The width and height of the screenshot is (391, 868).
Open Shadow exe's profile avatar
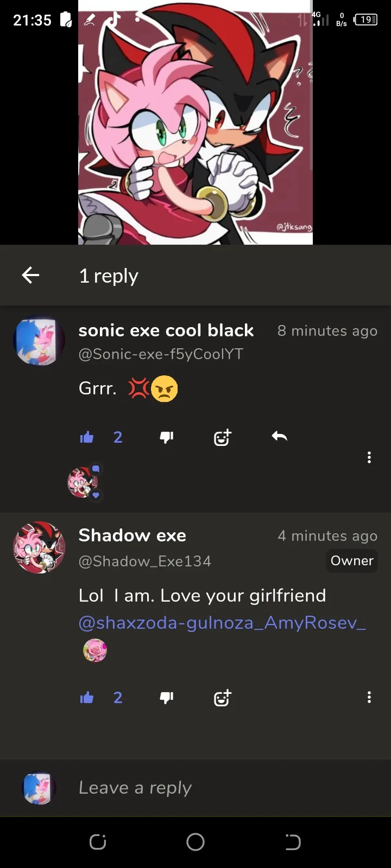[39, 547]
